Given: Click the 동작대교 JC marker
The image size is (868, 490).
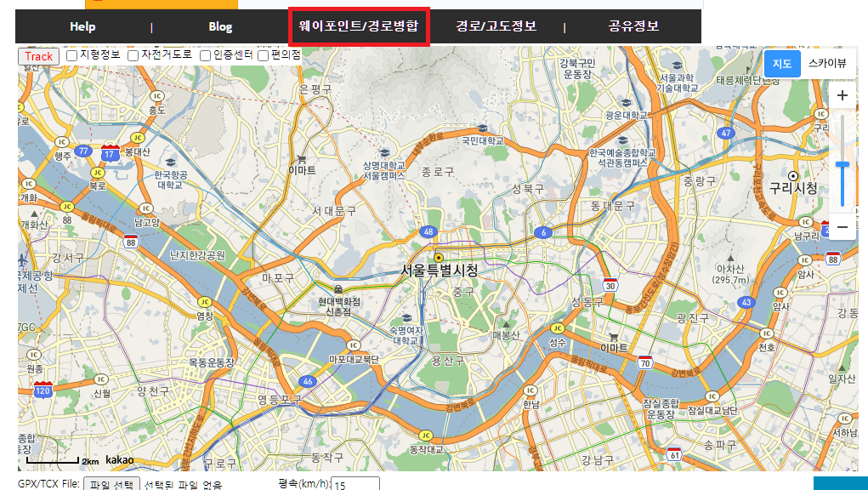Looking at the screenshot, I should click(x=425, y=436).
